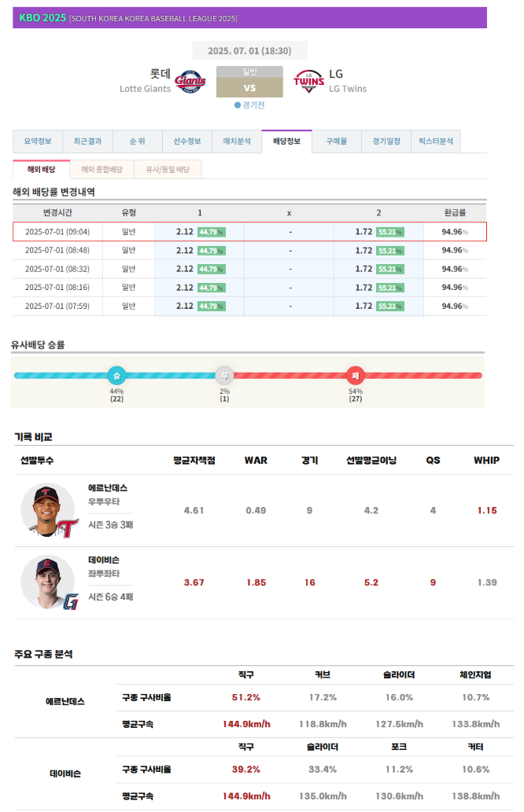524x812 pixels.
Task: Click 에르난데스 ERA value 4.61
Action: click(194, 511)
